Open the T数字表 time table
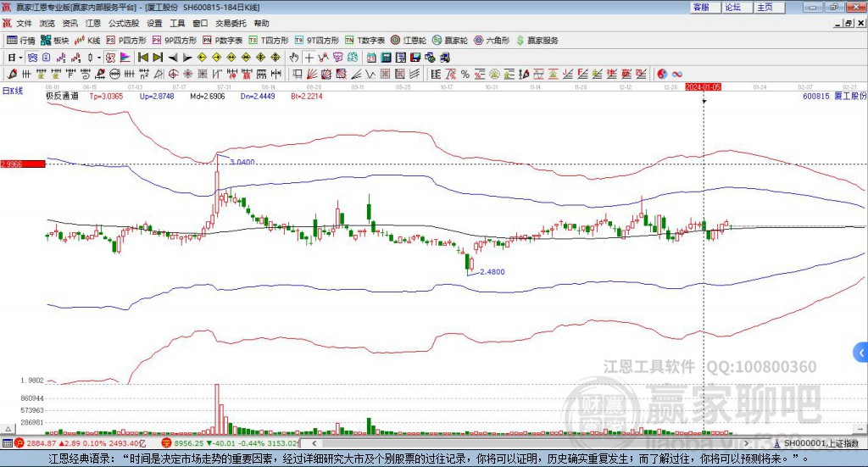This screenshot has width=868, height=467. pos(364,41)
